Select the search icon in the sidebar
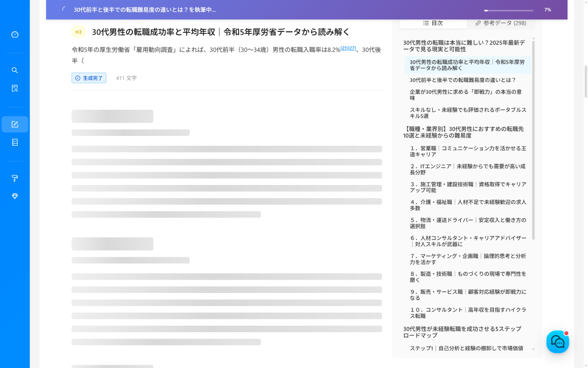The width and height of the screenshot is (588, 368). [x=15, y=70]
